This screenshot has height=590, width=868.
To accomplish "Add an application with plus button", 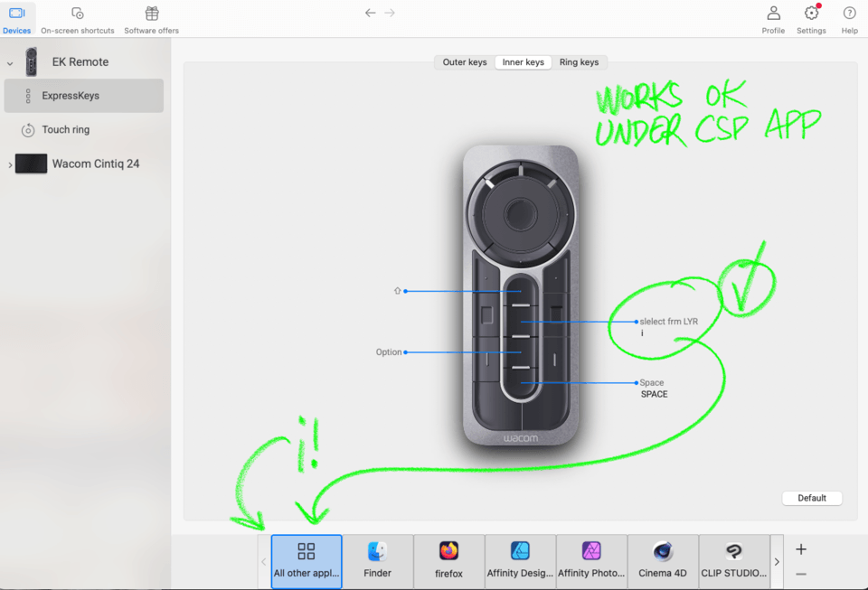I will 800,549.
